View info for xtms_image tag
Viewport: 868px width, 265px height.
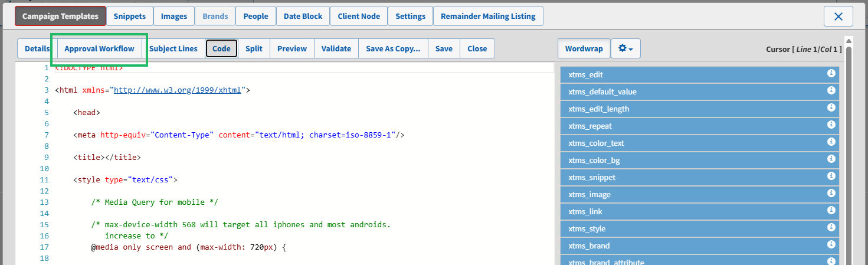click(x=831, y=194)
